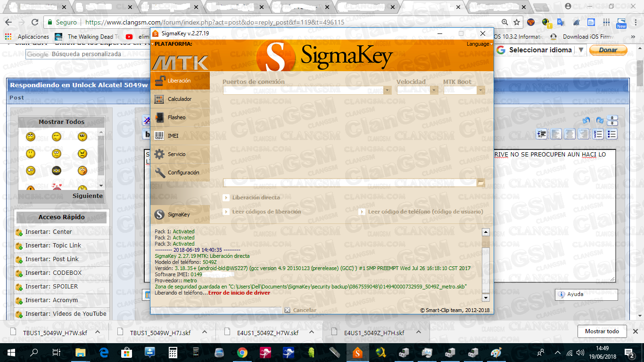Open the Calculador section in SigmaKey
The height and width of the screenshot is (362, 644).
pyautogui.click(x=180, y=99)
